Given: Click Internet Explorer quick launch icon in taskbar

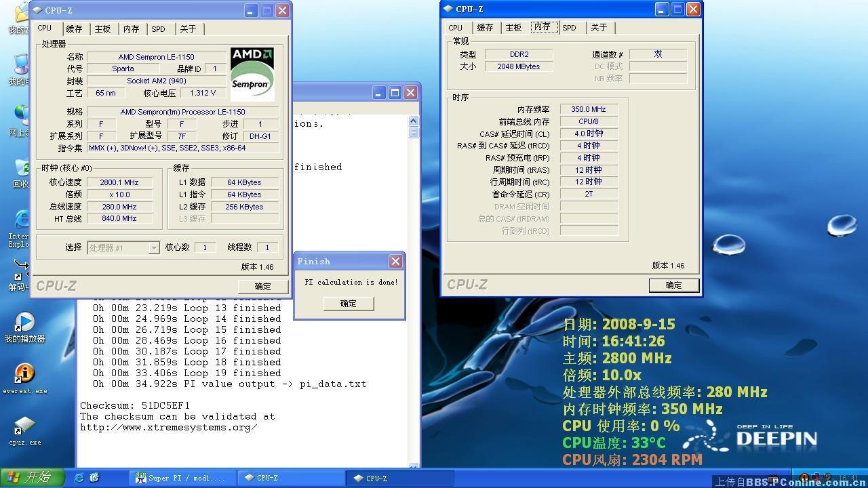Looking at the screenshot, I should [x=79, y=478].
